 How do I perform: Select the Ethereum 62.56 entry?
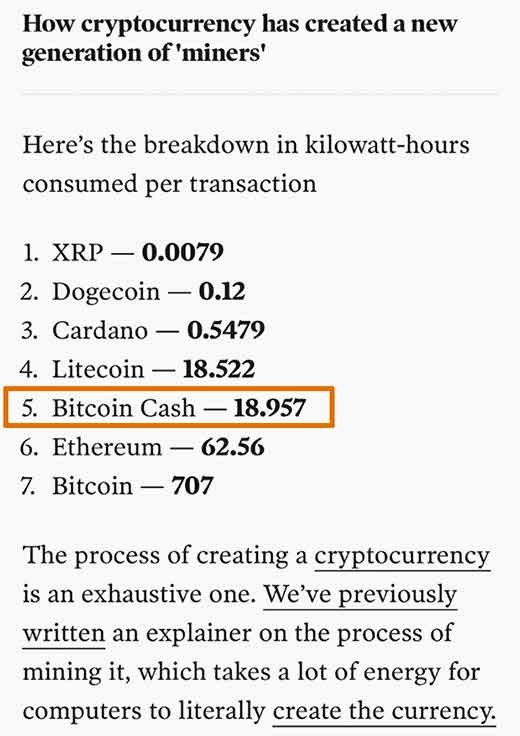[x=142, y=447]
